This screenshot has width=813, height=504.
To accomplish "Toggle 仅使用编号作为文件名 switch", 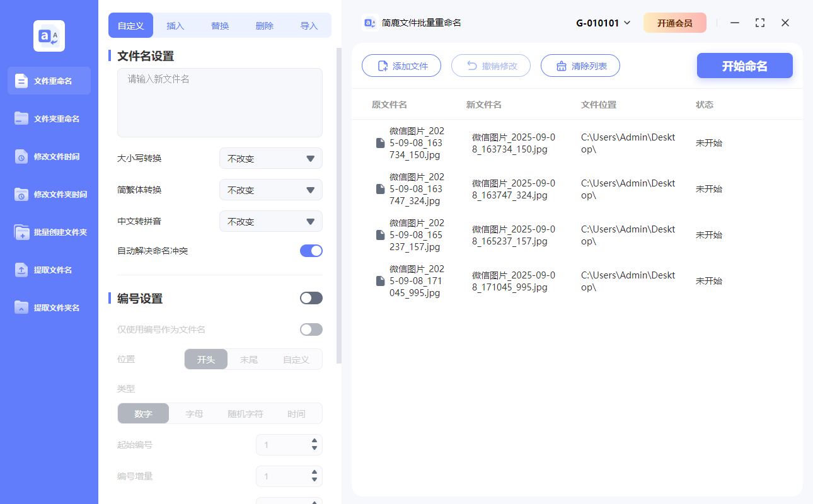I will click(311, 329).
